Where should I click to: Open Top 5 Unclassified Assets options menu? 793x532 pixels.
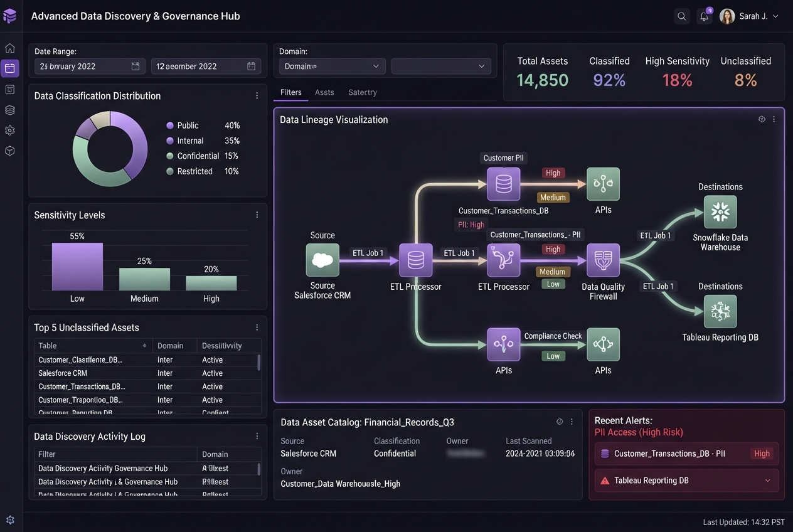pyautogui.click(x=257, y=327)
